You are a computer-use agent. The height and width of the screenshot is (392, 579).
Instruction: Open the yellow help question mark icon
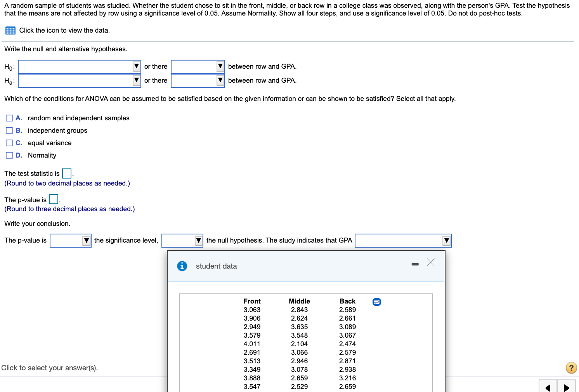[571, 368]
